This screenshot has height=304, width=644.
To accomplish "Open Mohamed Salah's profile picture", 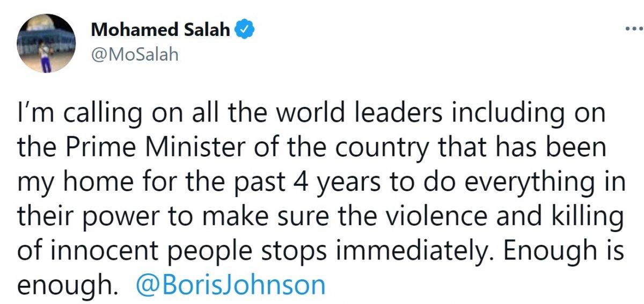I will 46,44.
